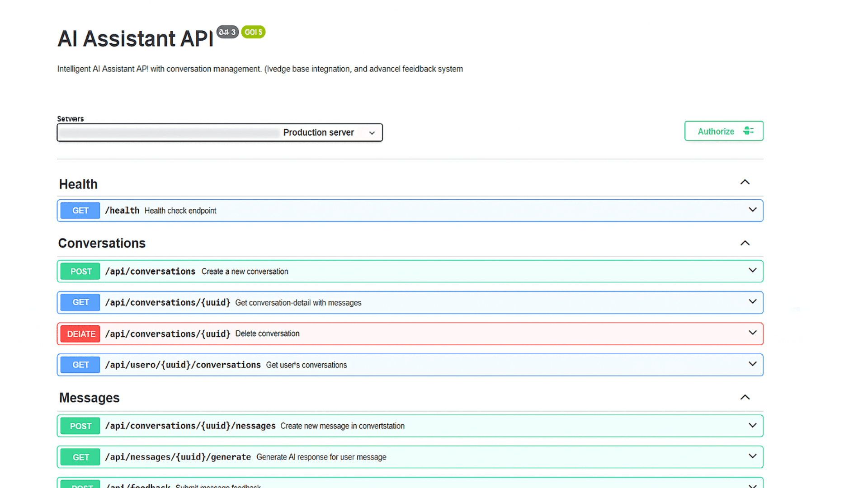Click the red DELETE method badge

tap(80, 334)
